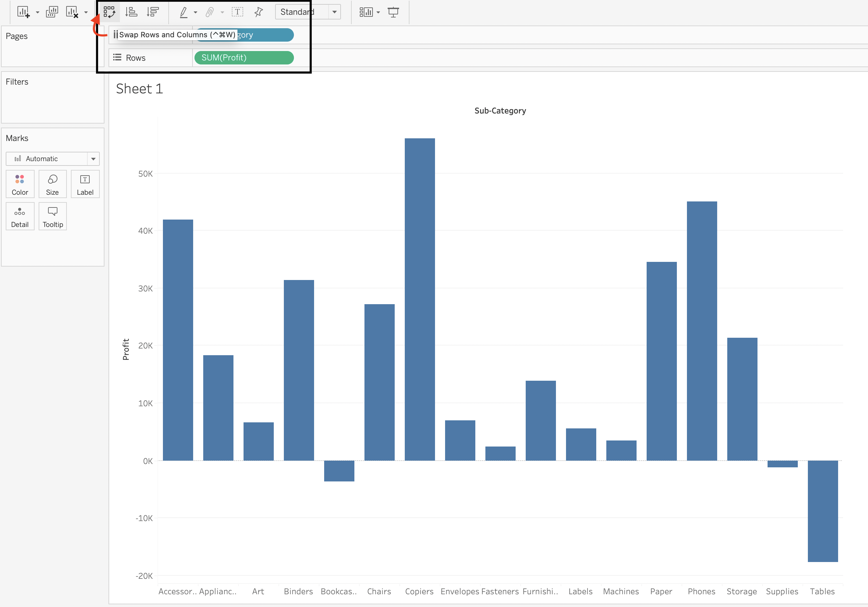Select the Swap Rows and Columns tool

110,12
